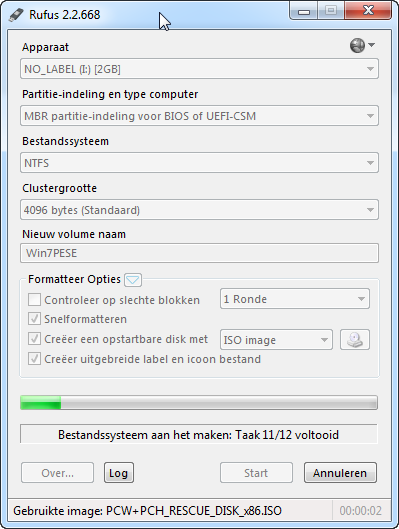Viewport: 399px width, 529px height.
Task: Click the Over... button
Action: [x=57, y=473]
